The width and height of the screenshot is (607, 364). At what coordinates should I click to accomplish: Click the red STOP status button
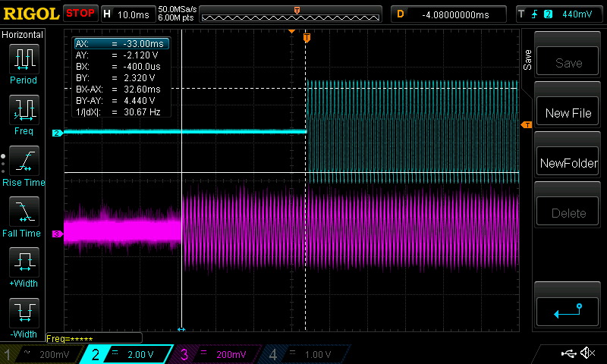[80, 13]
